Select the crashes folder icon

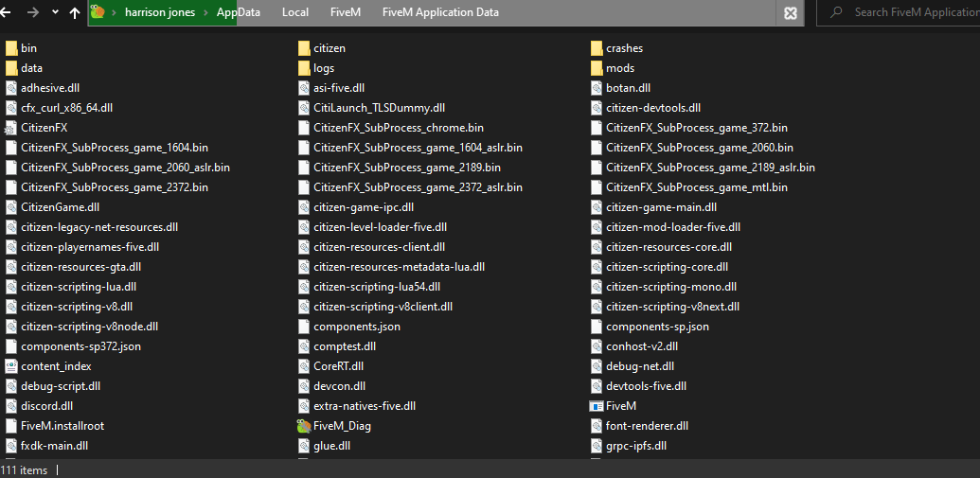(597, 48)
